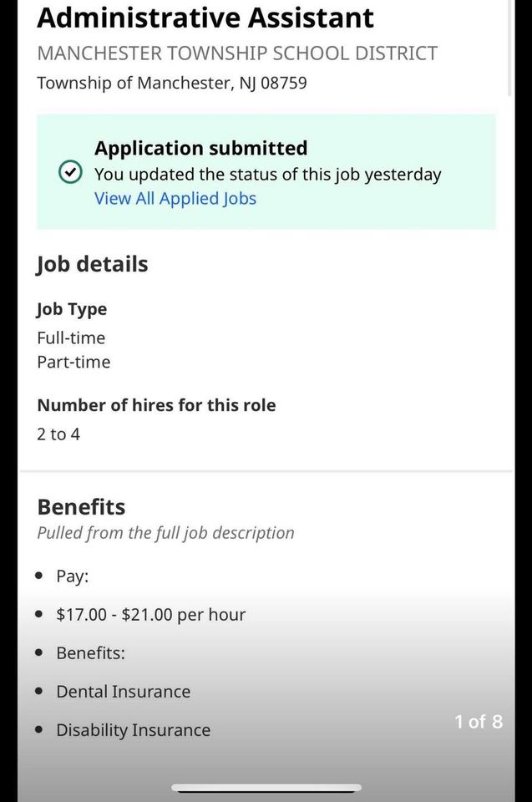Tap the Township of Manchester location text

[171, 84]
